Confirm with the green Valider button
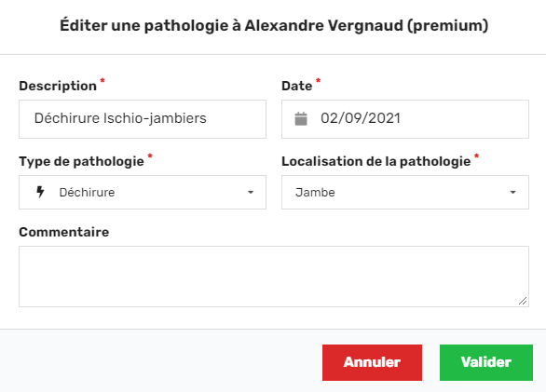 click(486, 362)
